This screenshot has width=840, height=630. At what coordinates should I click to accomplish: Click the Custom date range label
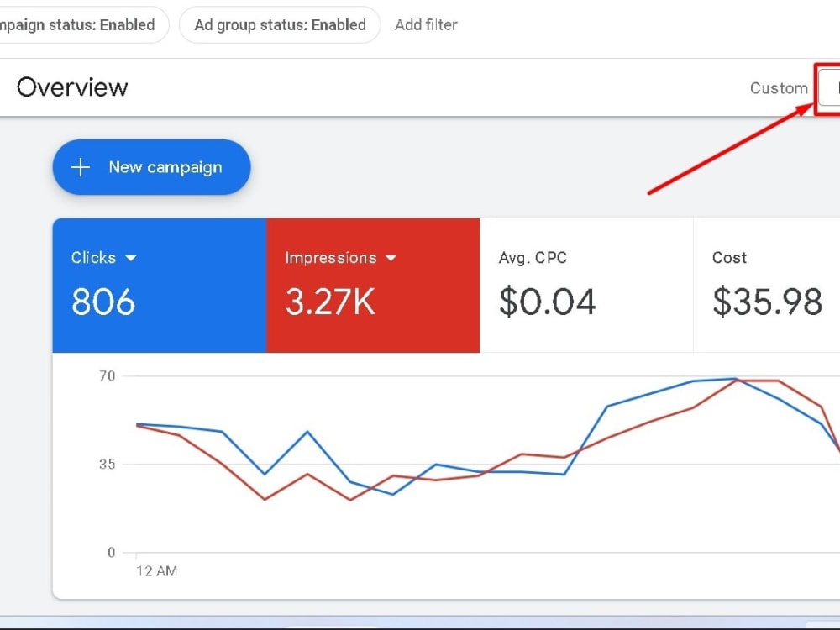pyautogui.click(x=779, y=88)
